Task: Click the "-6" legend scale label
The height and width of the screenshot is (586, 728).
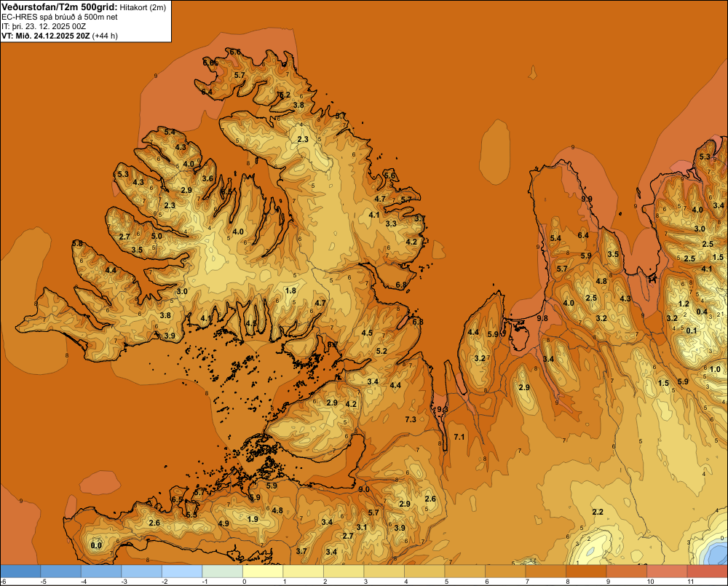Action: (x=3, y=582)
